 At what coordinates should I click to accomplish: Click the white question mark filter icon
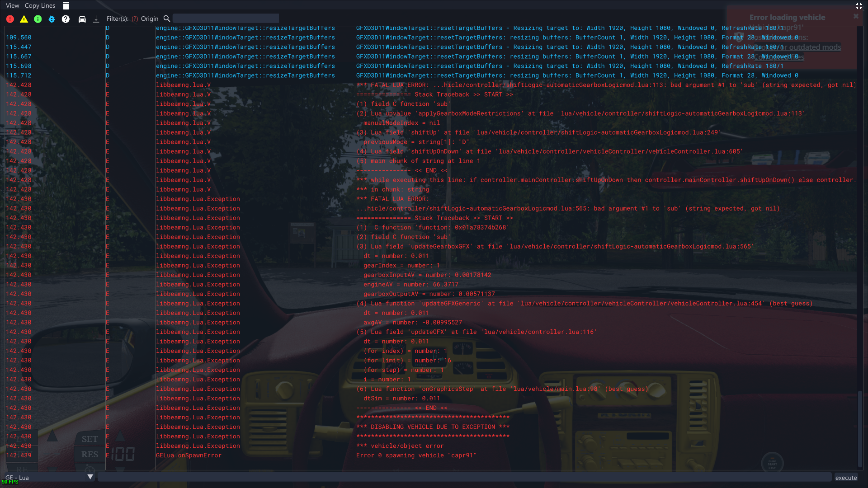tap(66, 19)
